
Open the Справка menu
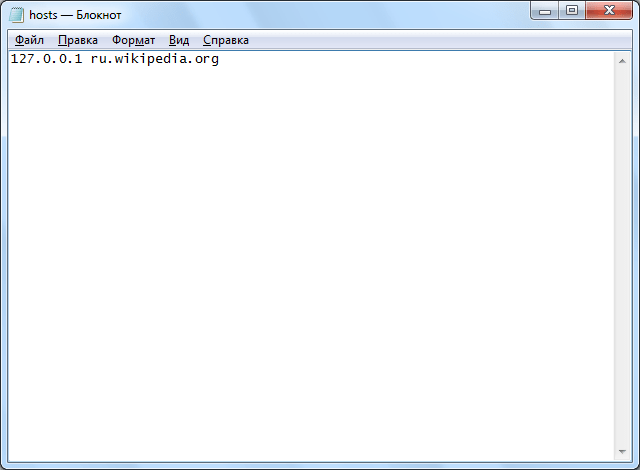(226, 40)
